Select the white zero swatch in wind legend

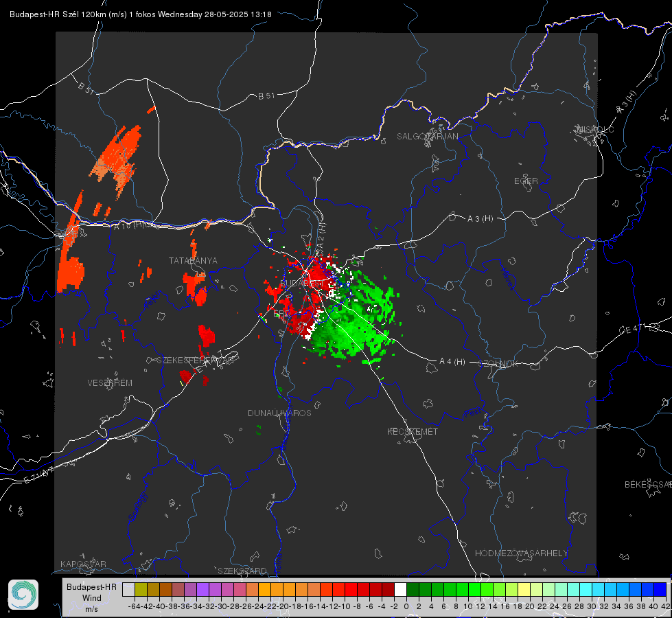(x=400, y=590)
